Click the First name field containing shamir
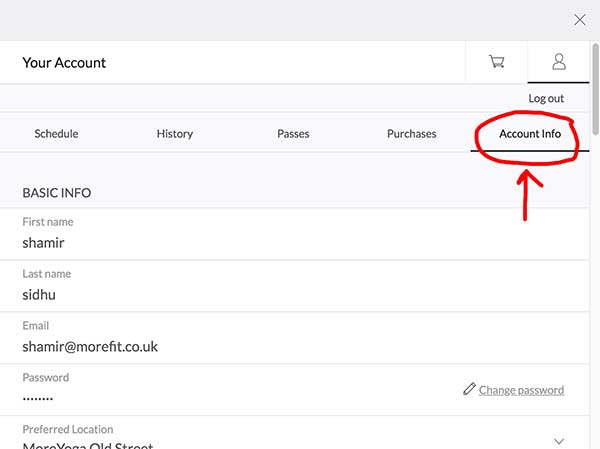This screenshot has width=600, height=449. pos(200,243)
